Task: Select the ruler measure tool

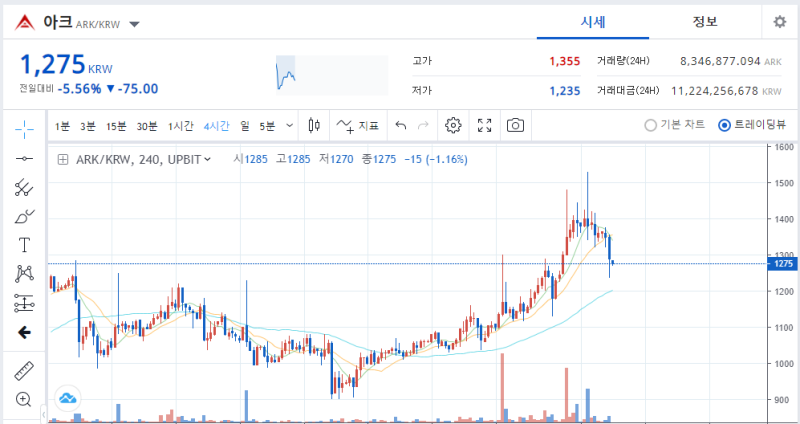Action: 24,371
